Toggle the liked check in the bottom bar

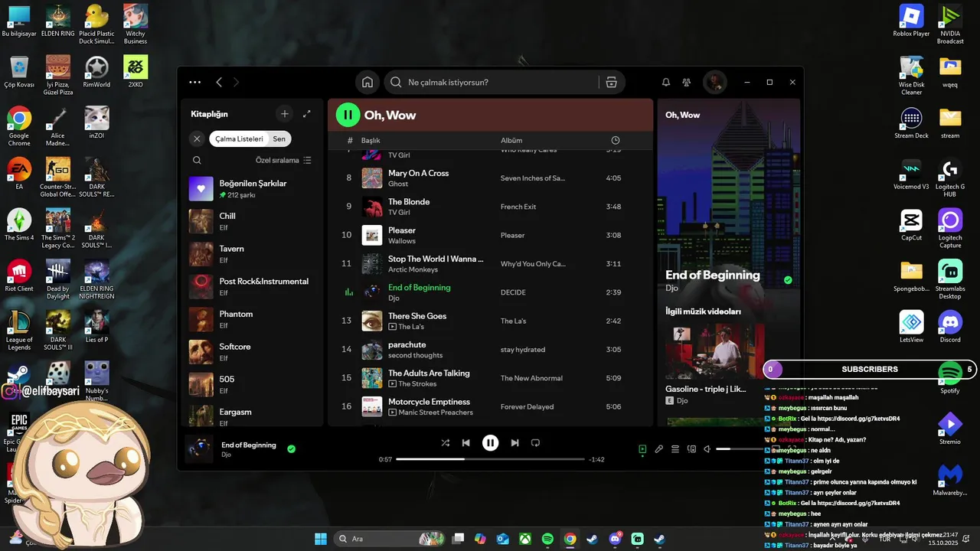click(291, 449)
